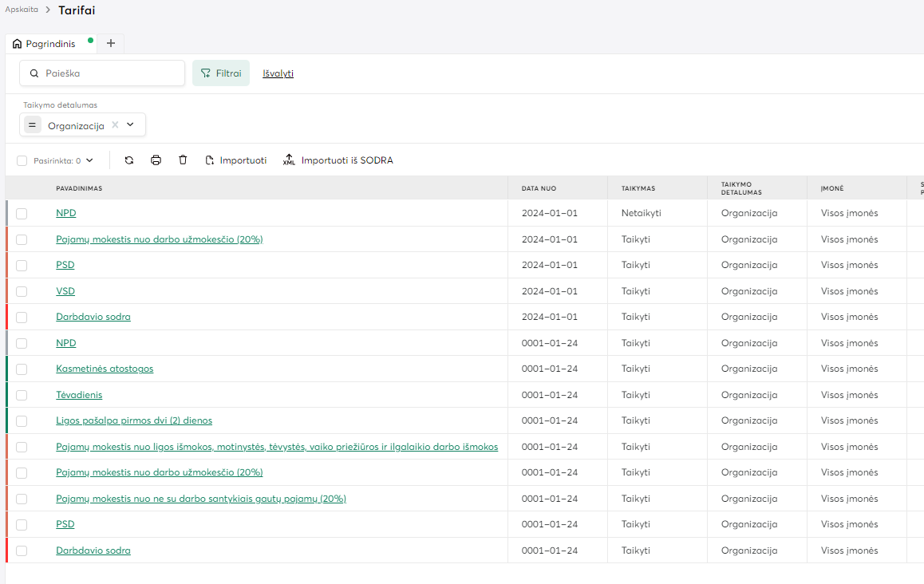The width and height of the screenshot is (924, 584).
Task: Click the trash delete icon
Action: [x=183, y=160]
